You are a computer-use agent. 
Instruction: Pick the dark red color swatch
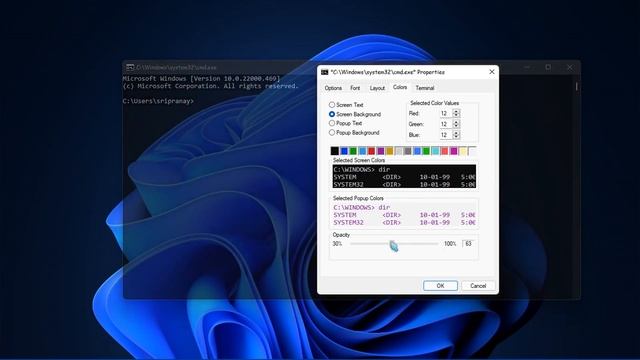[371, 151]
